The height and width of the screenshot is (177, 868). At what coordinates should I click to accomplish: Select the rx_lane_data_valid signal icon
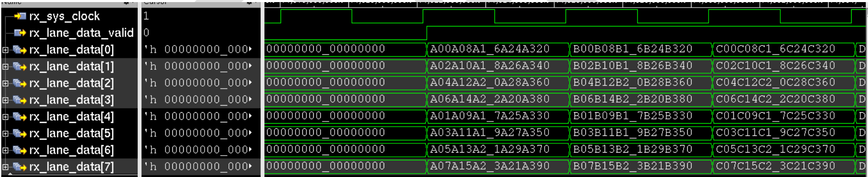20,33
